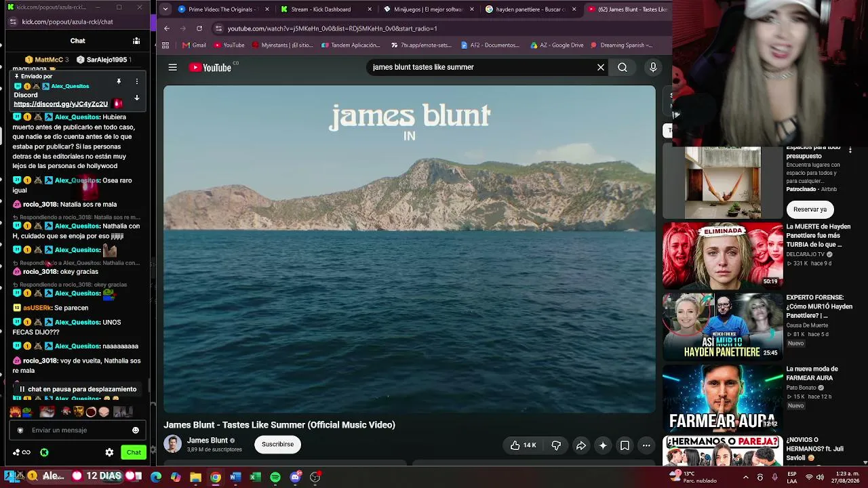Open the AZ - Google Drive bookmark
The width and height of the screenshot is (868, 488).
click(557, 45)
